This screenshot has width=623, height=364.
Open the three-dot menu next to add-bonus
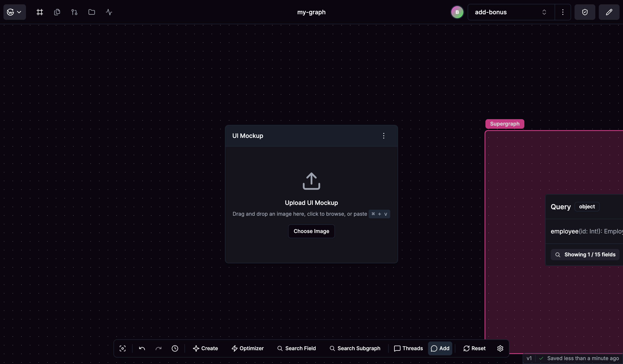[x=562, y=12]
